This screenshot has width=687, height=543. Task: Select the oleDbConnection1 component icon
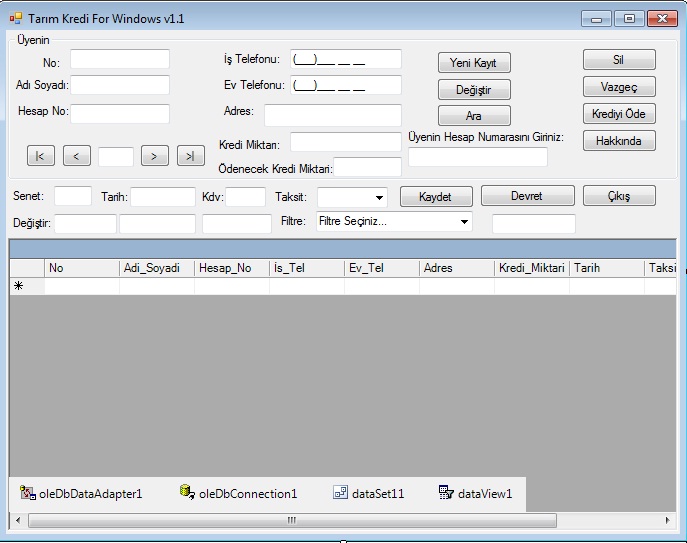click(x=187, y=493)
